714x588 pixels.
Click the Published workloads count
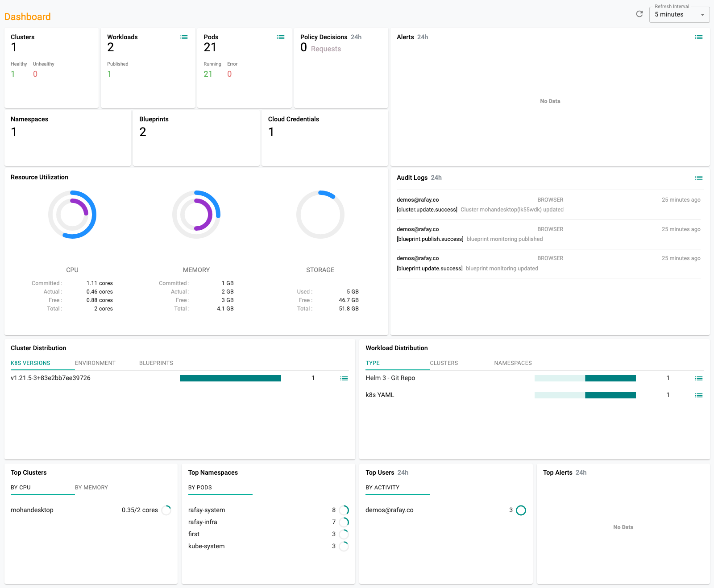tap(109, 74)
